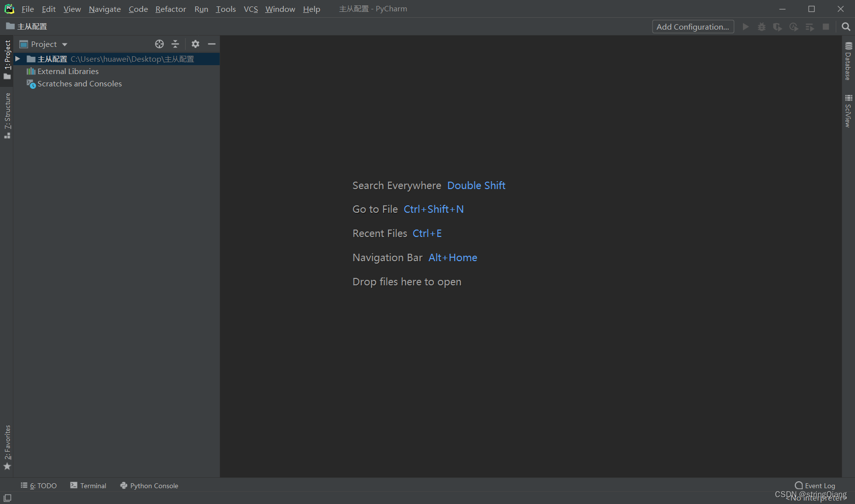Click the External Libraries bars icon
The image size is (855, 504).
(31, 71)
